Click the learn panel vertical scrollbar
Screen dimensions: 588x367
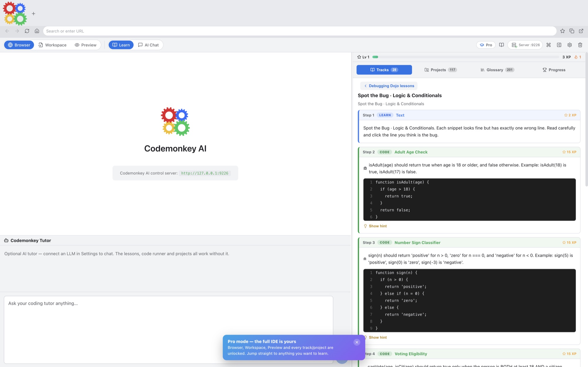click(x=586, y=119)
